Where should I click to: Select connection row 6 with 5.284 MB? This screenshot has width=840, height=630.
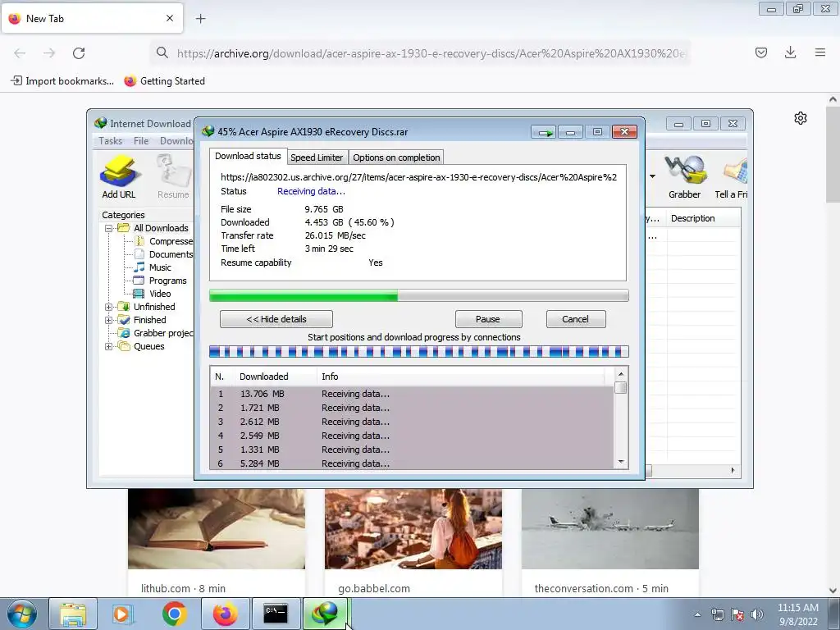pyautogui.click(x=412, y=463)
